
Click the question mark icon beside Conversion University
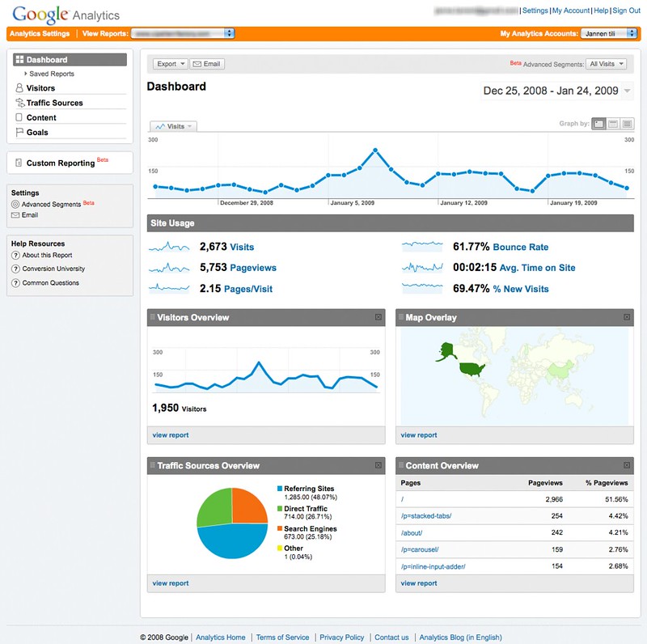(15, 269)
